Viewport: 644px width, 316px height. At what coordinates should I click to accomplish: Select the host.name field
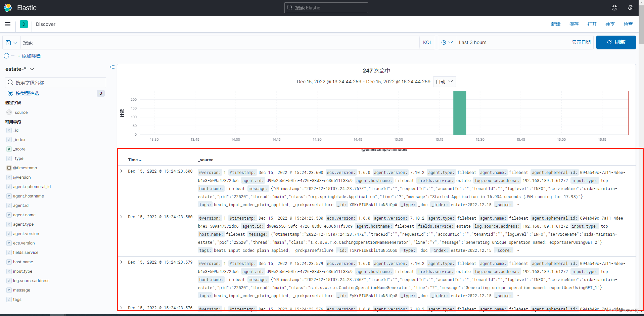point(23,262)
